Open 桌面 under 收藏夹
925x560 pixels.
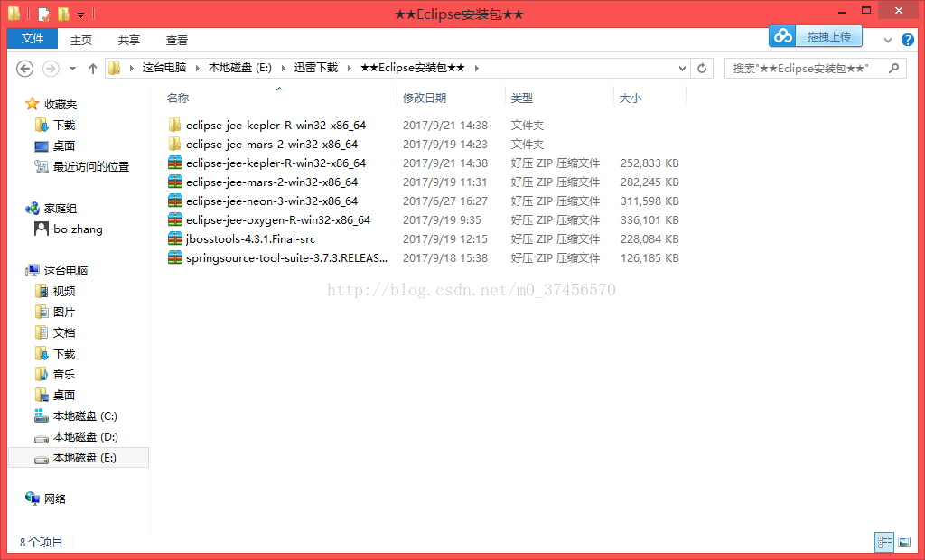64,145
